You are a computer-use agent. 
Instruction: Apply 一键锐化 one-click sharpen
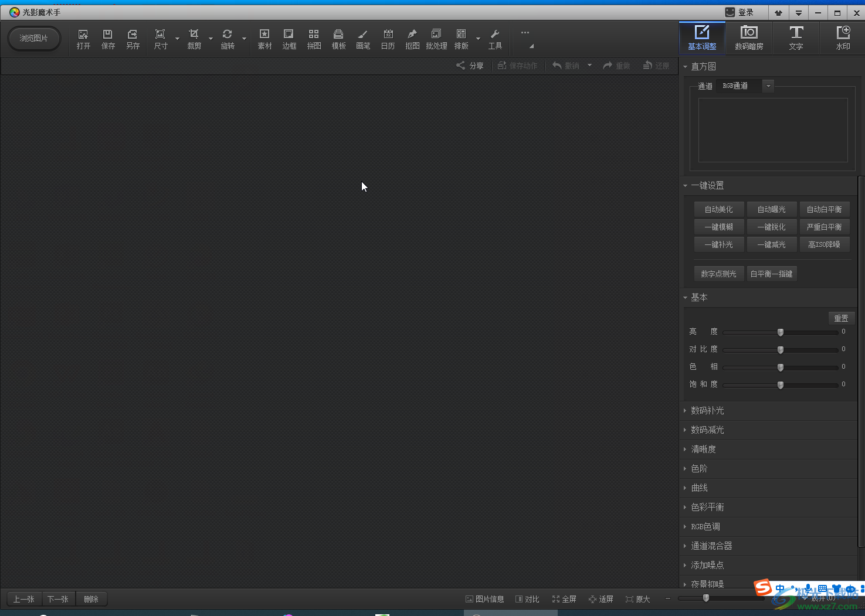coord(772,227)
